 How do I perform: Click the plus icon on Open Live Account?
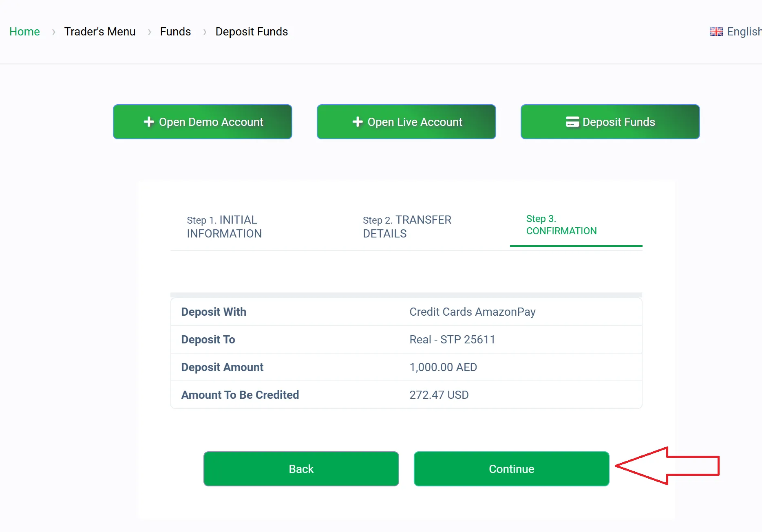pyautogui.click(x=358, y=122)
